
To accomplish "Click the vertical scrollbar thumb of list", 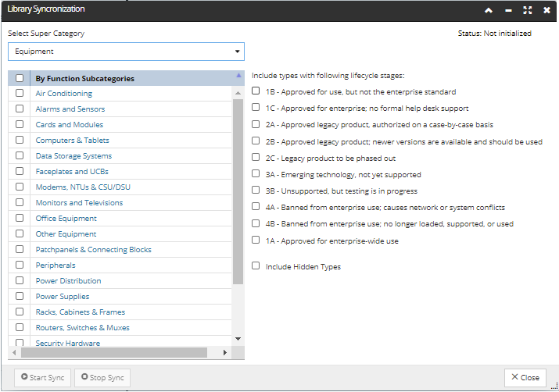I will point(238,191).
